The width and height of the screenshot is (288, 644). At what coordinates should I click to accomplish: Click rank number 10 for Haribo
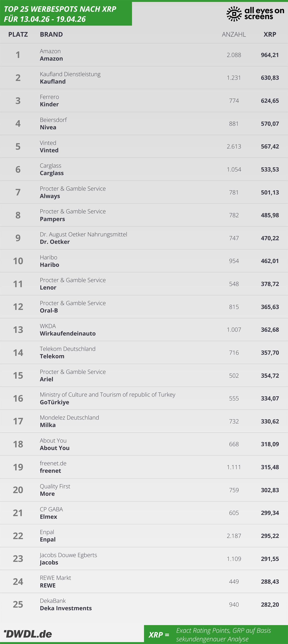point(18,261)
